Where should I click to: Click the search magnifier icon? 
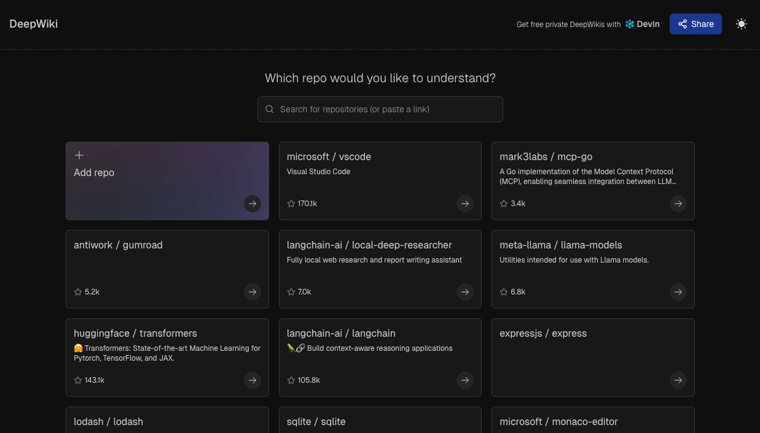coord(269,109)
